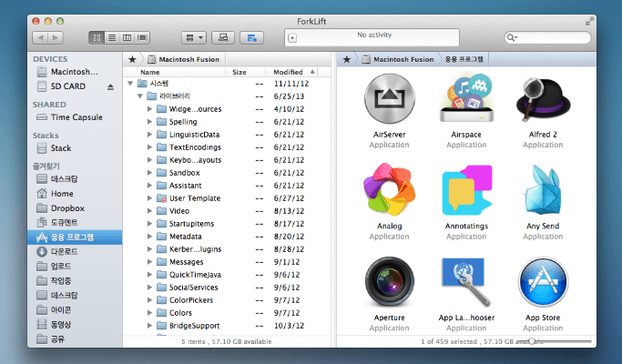Select the Messages folder row
This screenshot has width=622, height=364.
[227, 262]
